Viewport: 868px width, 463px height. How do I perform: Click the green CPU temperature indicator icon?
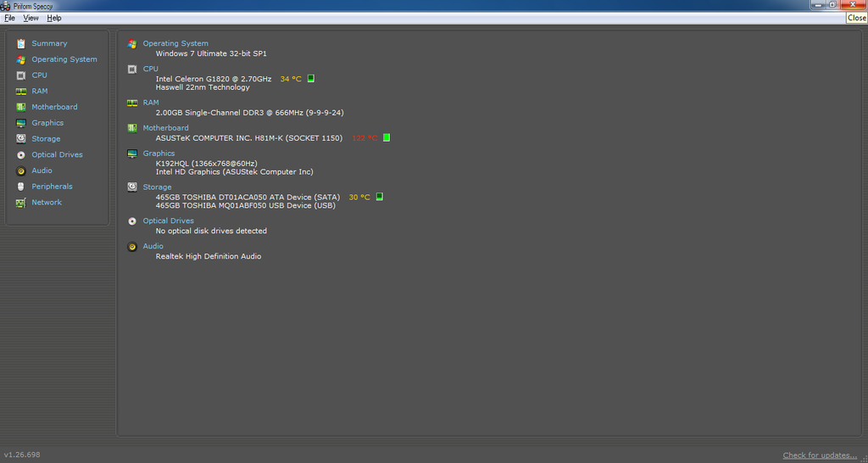[311, 79]
